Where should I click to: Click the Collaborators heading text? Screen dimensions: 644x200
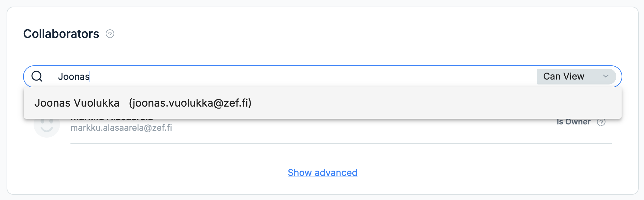[x=61, y=34]
